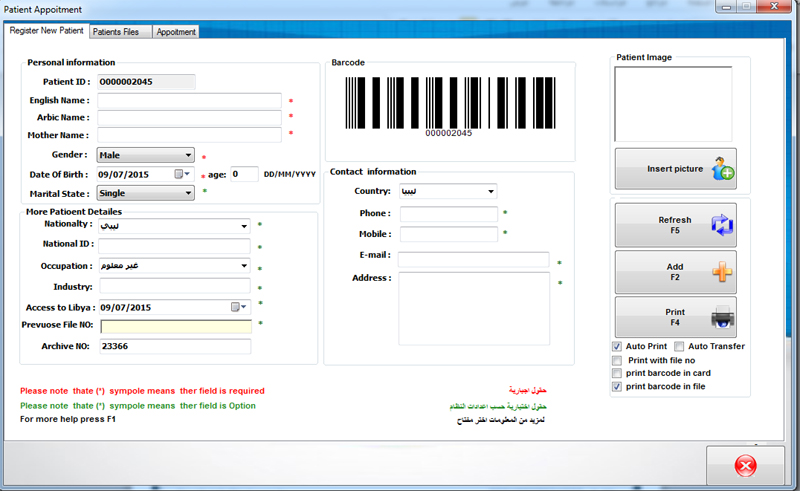Click the printer icon for Print F4
Image resolution: width=800 pixels, height=491 pixels.
[x=722, y=318]
